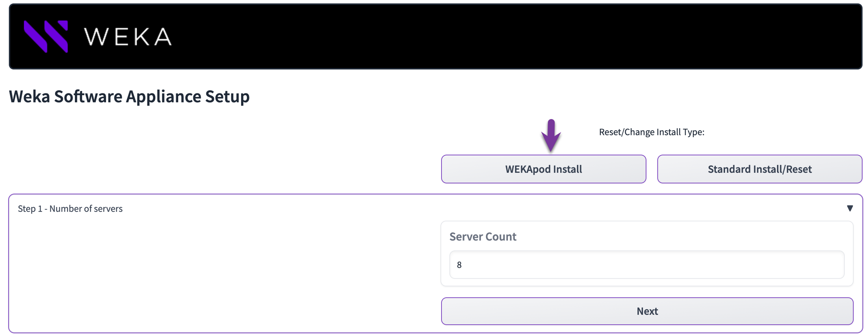The height and width of the screenshot is (336, 868).
Task: Click the value 8 in Server Count
Action: pyautogui.click(x=459, y=265)
